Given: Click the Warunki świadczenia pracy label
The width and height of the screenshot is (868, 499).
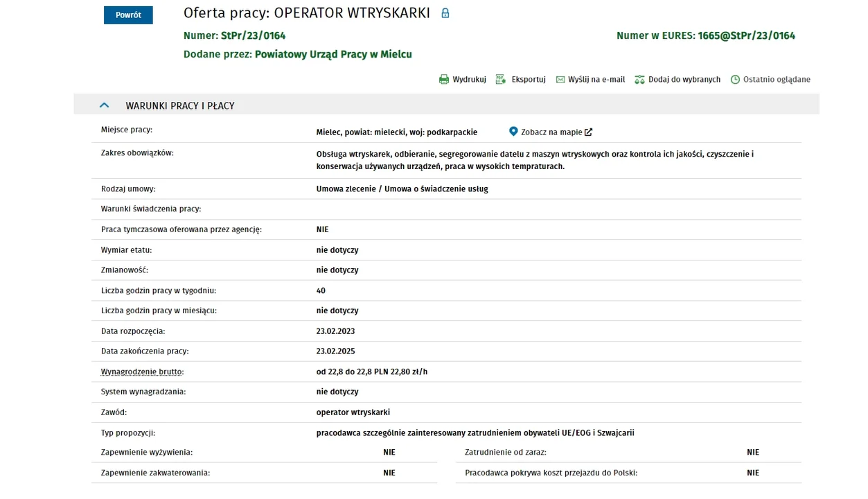Looking at the screenshot, I should (151, 209).
